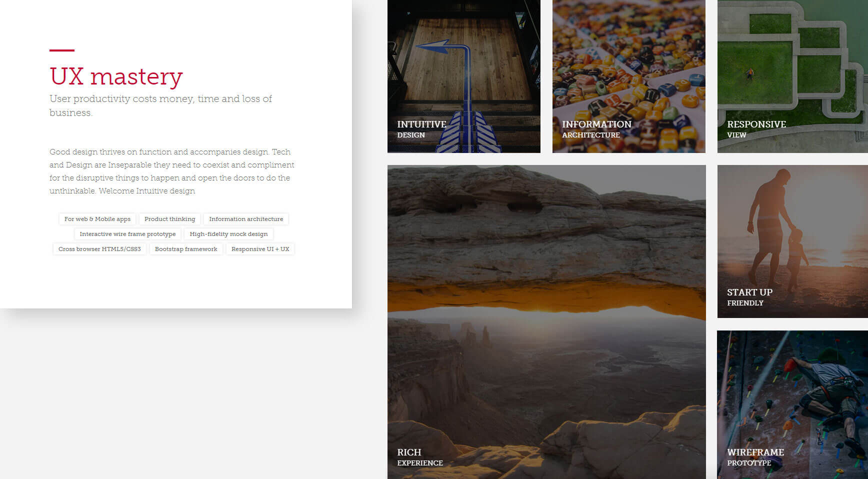Image resolution: width=868 pixels, height=479 pixels.
Task: Choose the 'Interactive wire frame prototype' tag
Action: [127, 234]
